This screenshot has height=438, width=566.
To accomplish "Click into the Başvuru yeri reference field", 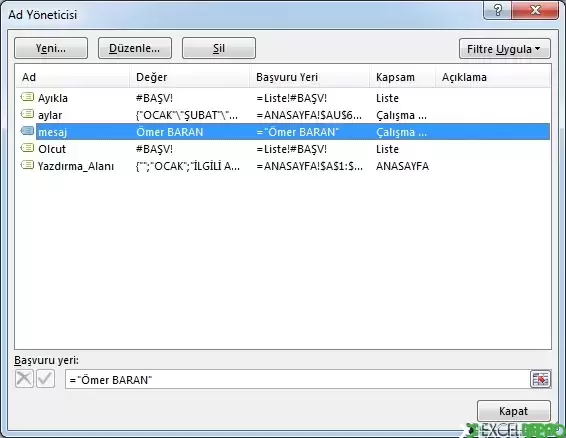I will tap(297, 380).
